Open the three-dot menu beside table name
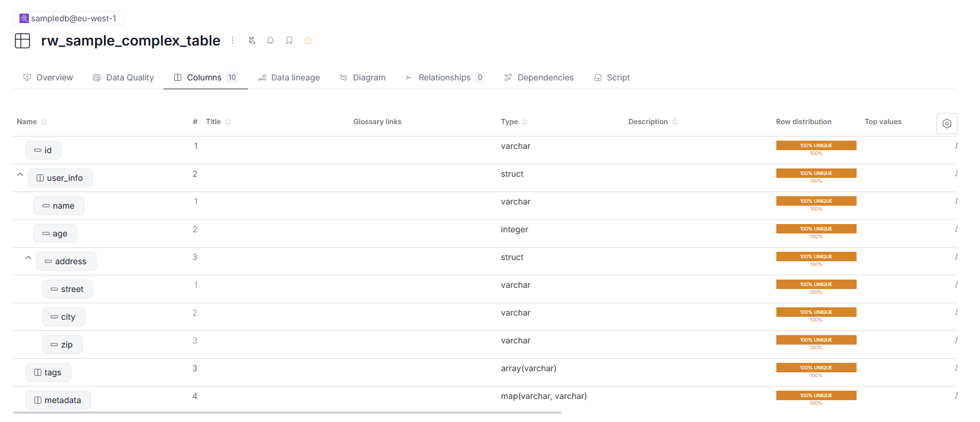The width and height of the screenshot is (980, 422). [x=233, y=41]
